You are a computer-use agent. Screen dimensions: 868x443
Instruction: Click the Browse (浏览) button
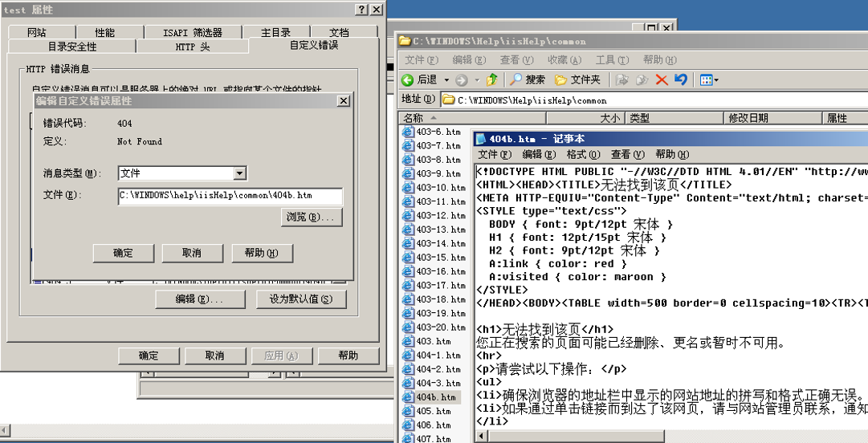312,217
